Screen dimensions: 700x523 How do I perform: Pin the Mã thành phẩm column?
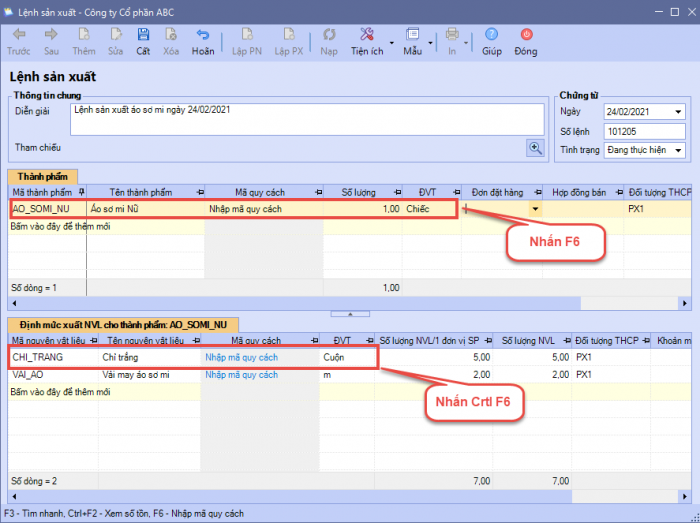coord(81,191)
